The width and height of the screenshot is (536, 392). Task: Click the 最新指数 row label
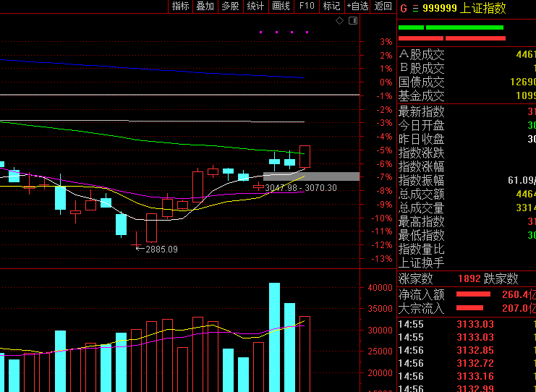422,112
